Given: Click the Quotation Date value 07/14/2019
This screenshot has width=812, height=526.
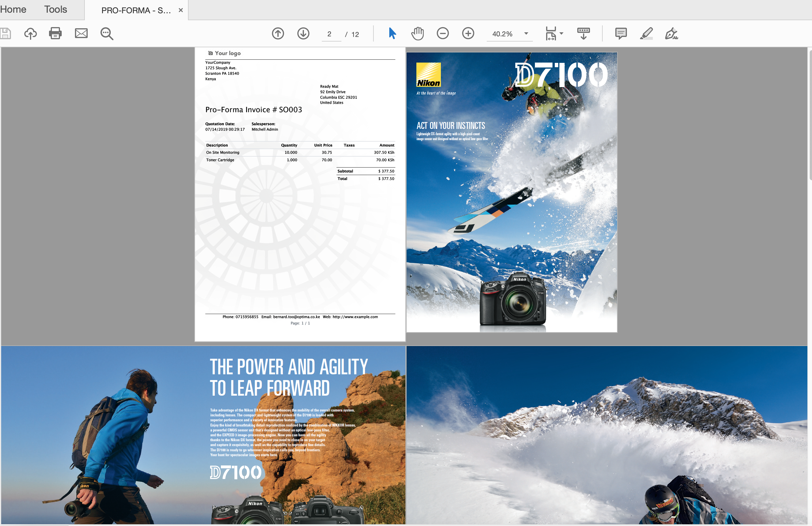Looking at the screenshot, I should [x=225, y=129].
